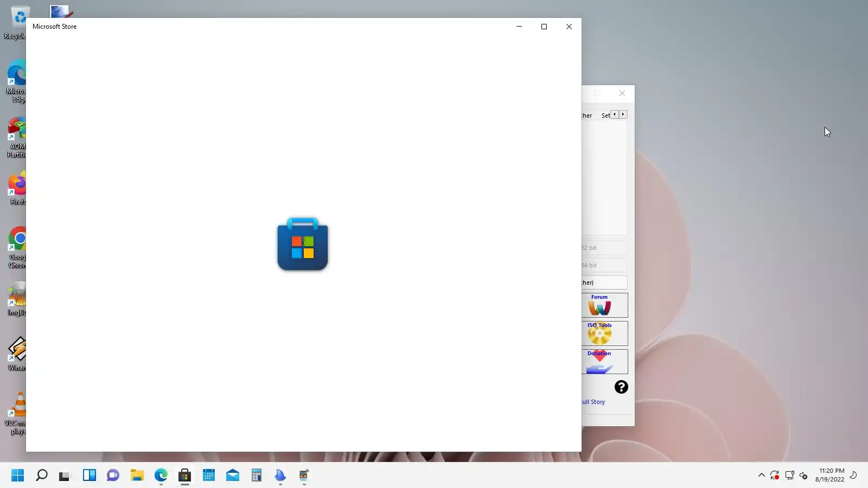
Task: Maximize the Microsoft Store window
Action: pyautogui.click(x=544, y=27)
